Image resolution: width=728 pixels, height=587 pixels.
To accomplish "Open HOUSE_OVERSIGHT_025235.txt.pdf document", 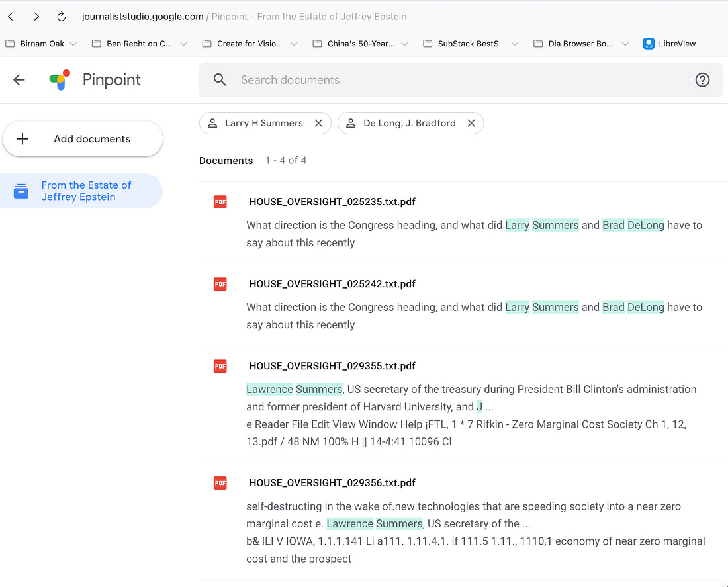I will [x=332, y=202].
